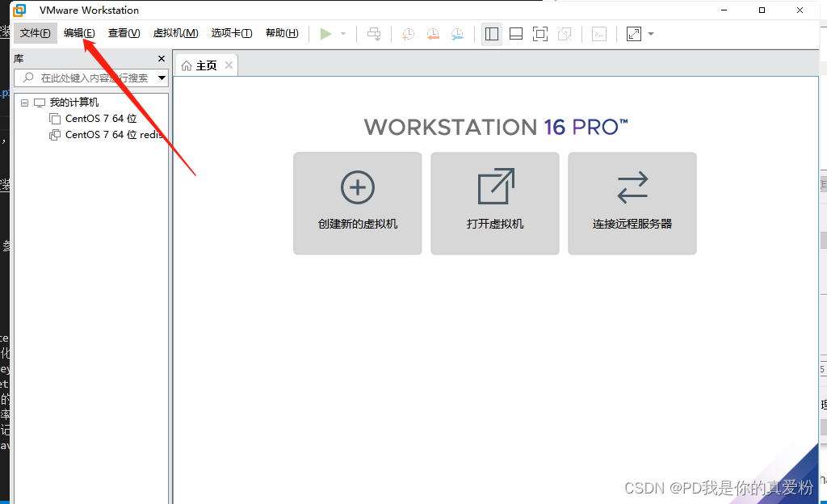Open the 查看(V) menu
The width and height of the screenshot is (827, 504).
click(x=124, y=33)
